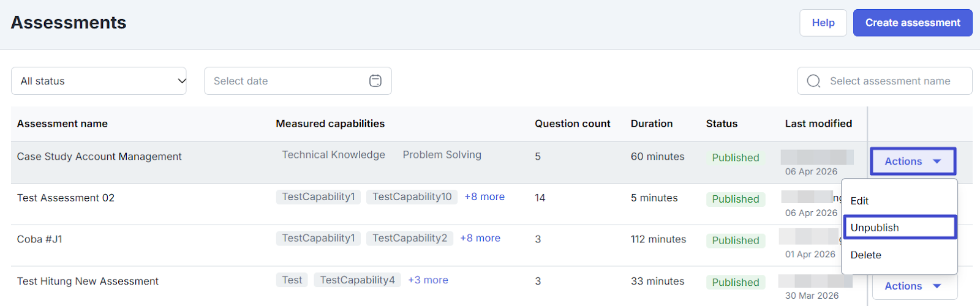
Task: Click the Last modified column header
Action: (818, 124)
